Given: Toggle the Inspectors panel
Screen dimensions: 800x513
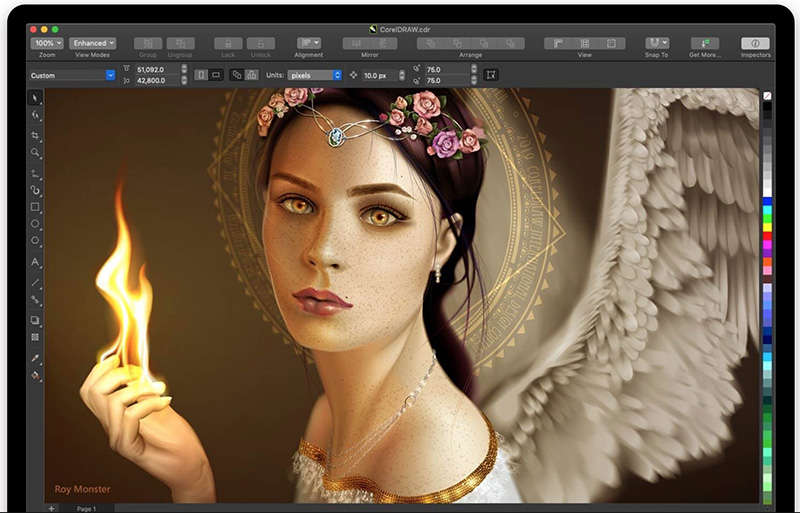Looking at the screenshot, I should click(755, 43).
